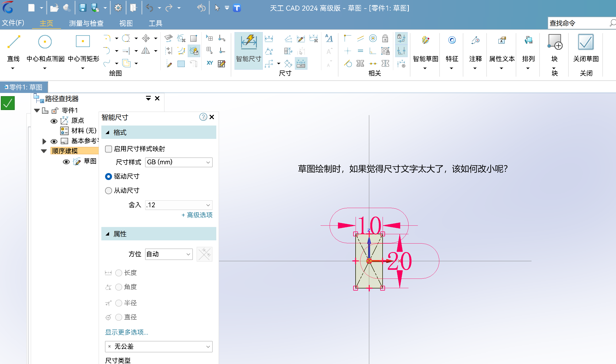Viewport: 616px width, 364px height.
Task: Click the Smart Dimension (智能尺寸) tool
Action: 249,51
